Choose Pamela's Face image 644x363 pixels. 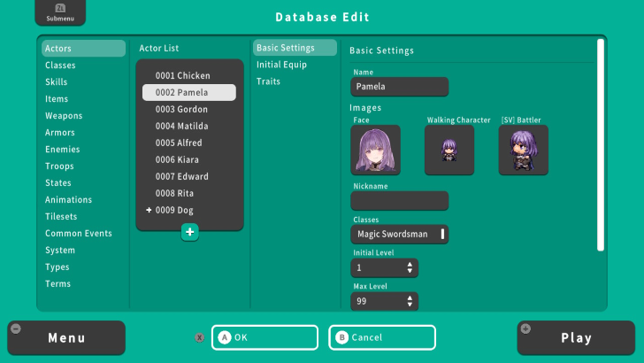pos(375,150)
